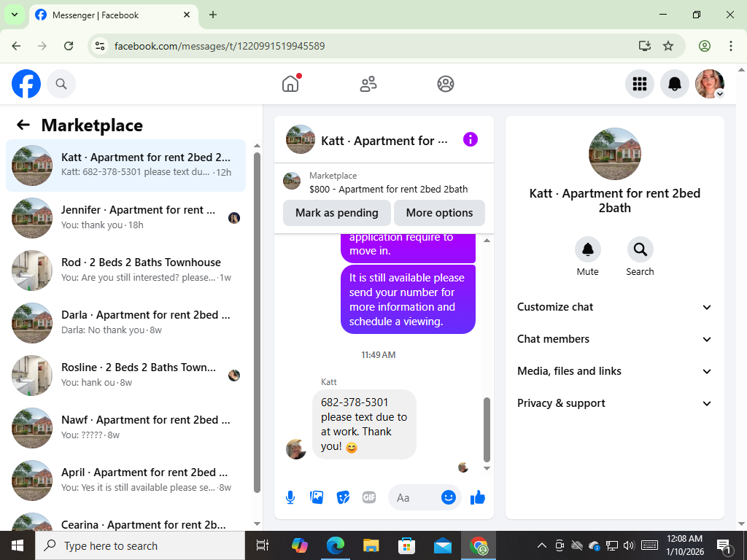Viewport: 747px width, 560px height.
Task: Open Chrome three-dot menu
Action: click(x=730, y=46)
